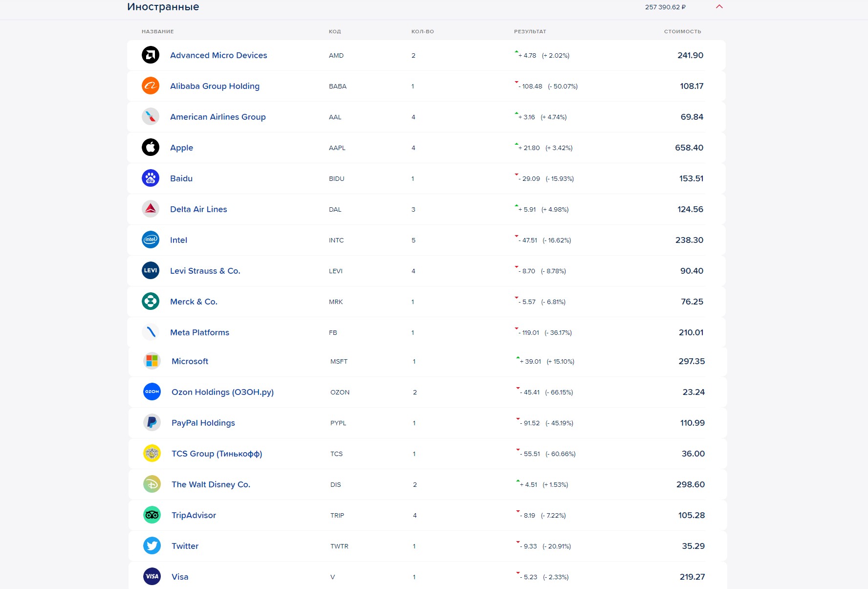Image resolution: width=868 pixels, height=589 pixels.
Task: Click the Merck & Co. logo icon
Action: click(x=151, y=301)
